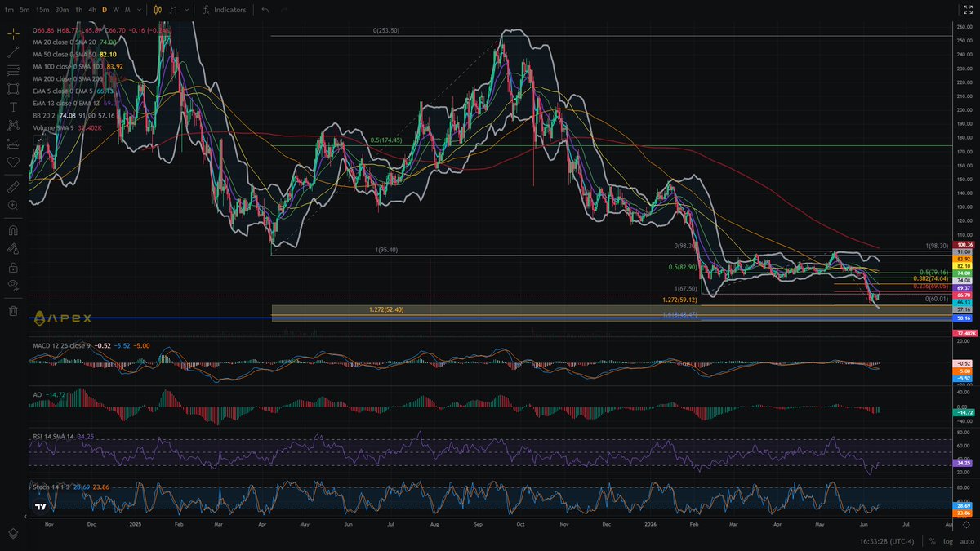Click the -14.72 AO axis value label
Viewport: 980px width, 551px height.
tap(964, 413)
